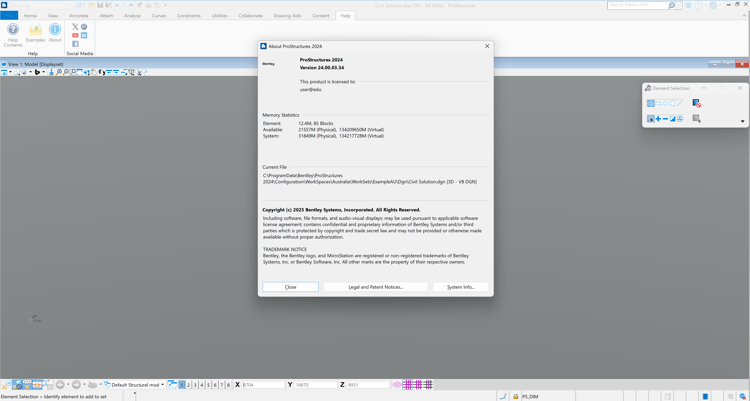Image resolution: width=750 pixels, height=401 pixels.
Task: Click the search magnifier in Search Ribbon
Action: 672,5
